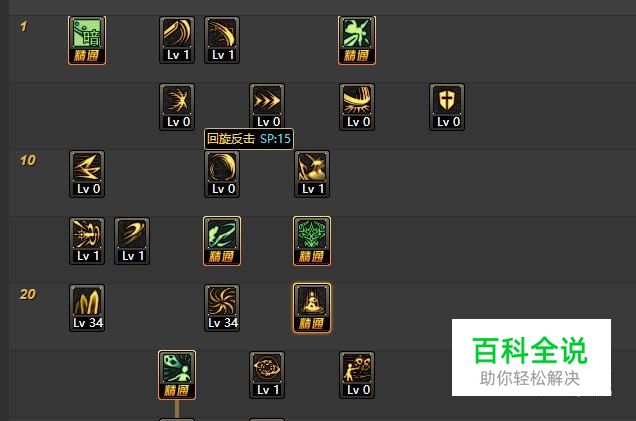
Task: Select the green figure orb mastered skill
Action: [177, 375]
